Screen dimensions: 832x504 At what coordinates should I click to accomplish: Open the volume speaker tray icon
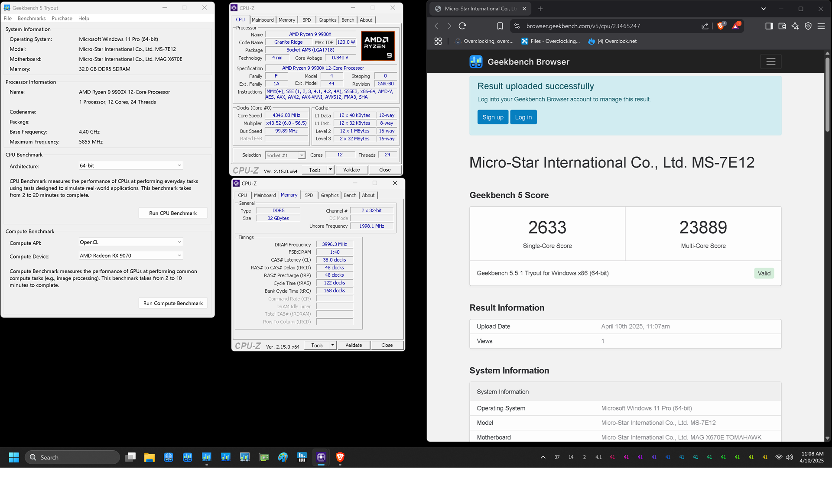(x=789, y=457)
